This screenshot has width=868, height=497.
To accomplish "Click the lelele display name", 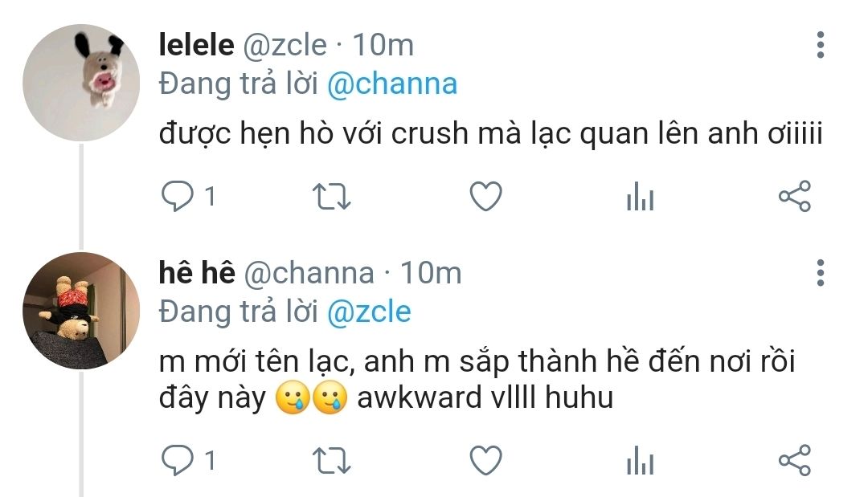I will pyautogui.click(x=197, y=46).
